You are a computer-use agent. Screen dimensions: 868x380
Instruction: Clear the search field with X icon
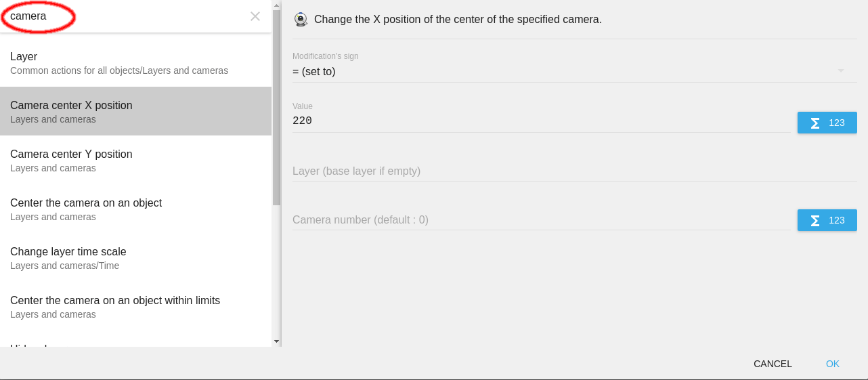tap(255, 16)
